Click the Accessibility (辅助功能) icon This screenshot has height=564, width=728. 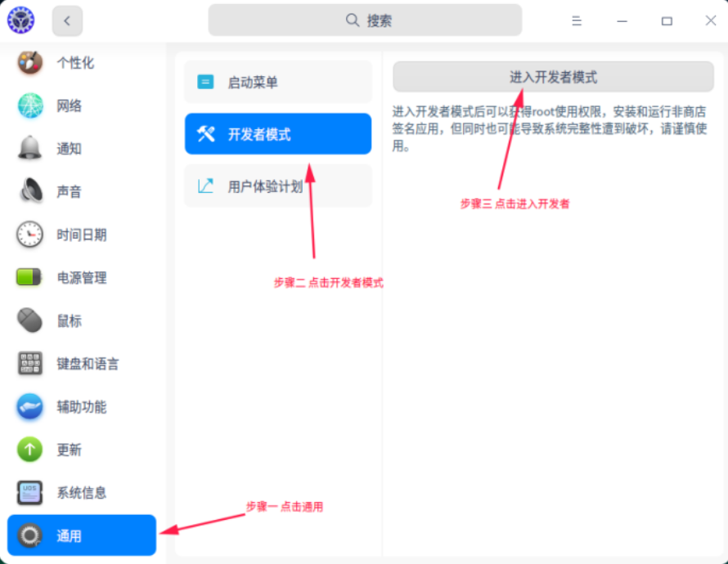30,406
